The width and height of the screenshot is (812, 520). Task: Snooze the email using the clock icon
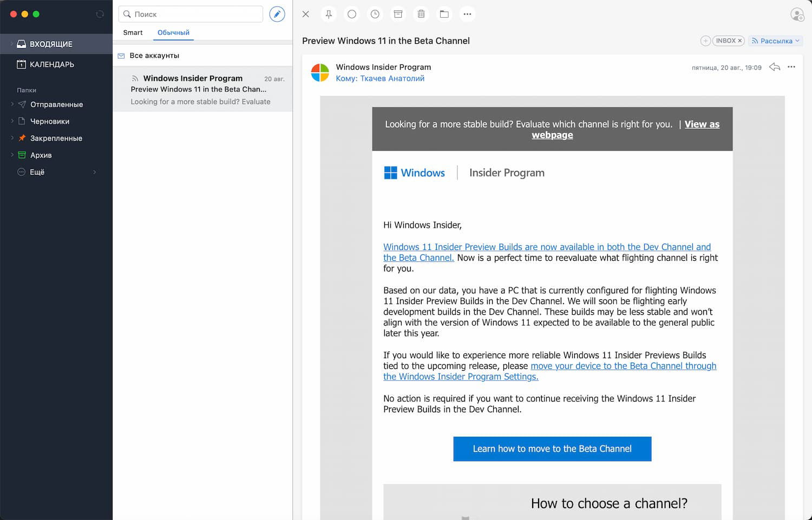click(x=375, y=14)
